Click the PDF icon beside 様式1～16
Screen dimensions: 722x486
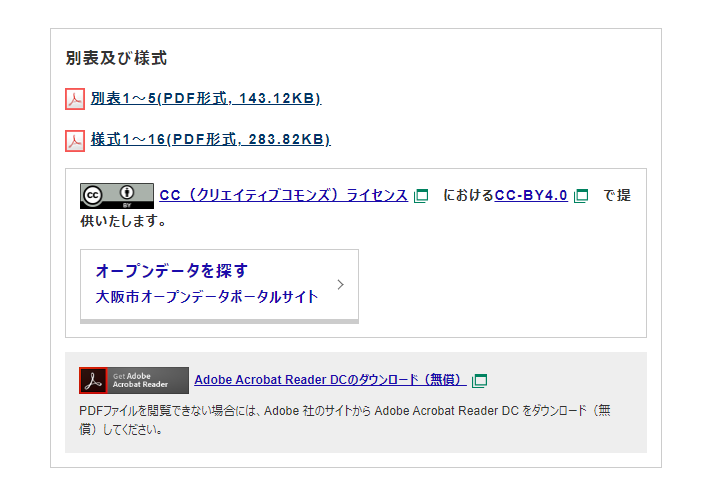coord(75,140)
